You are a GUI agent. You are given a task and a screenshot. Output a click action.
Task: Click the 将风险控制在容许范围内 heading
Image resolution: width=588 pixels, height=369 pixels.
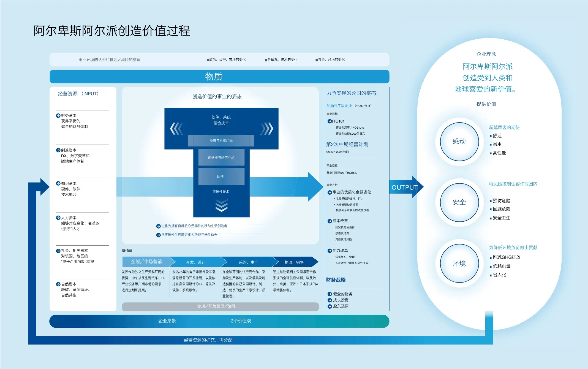point(513,184)
